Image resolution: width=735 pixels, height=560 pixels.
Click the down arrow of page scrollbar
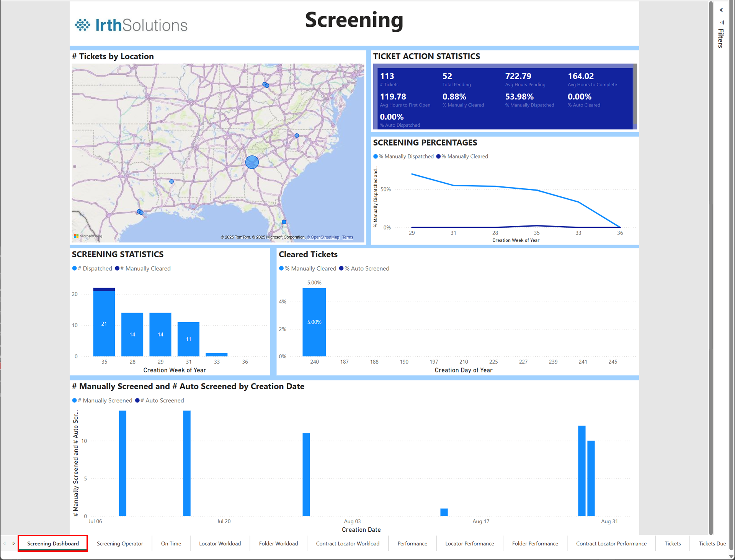click(731, 556)
